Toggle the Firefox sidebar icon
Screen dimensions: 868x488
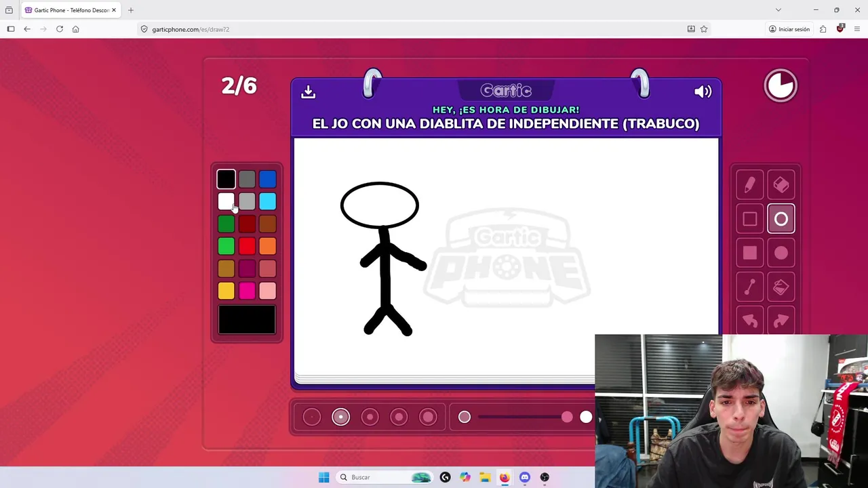pyautogui.click(x=11, y=29)
